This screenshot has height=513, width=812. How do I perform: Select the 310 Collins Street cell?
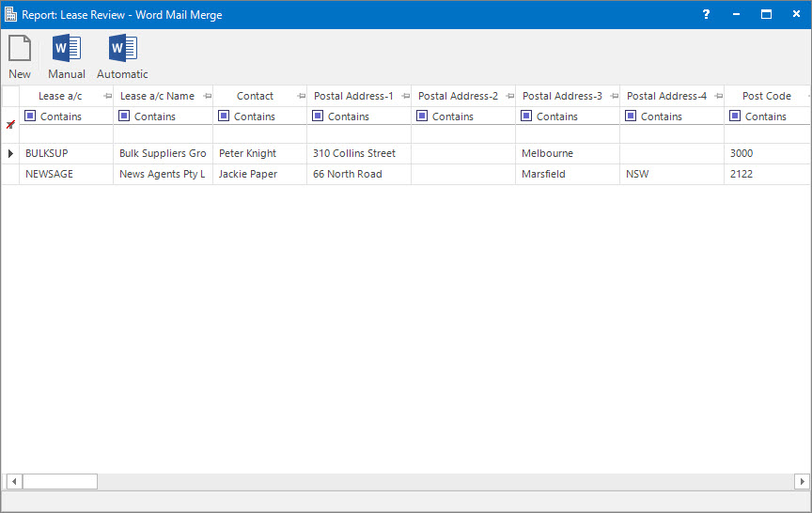[359, 154]
